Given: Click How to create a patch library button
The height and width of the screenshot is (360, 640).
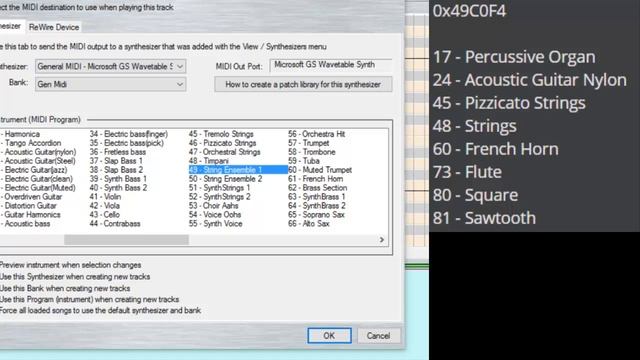Looking at the screenshot, I should pos(303,84).
